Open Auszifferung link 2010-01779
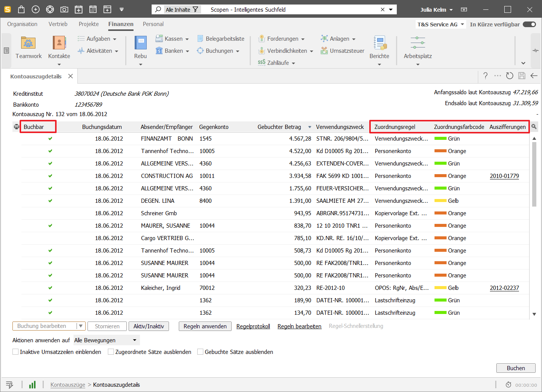 pos(504,176)
